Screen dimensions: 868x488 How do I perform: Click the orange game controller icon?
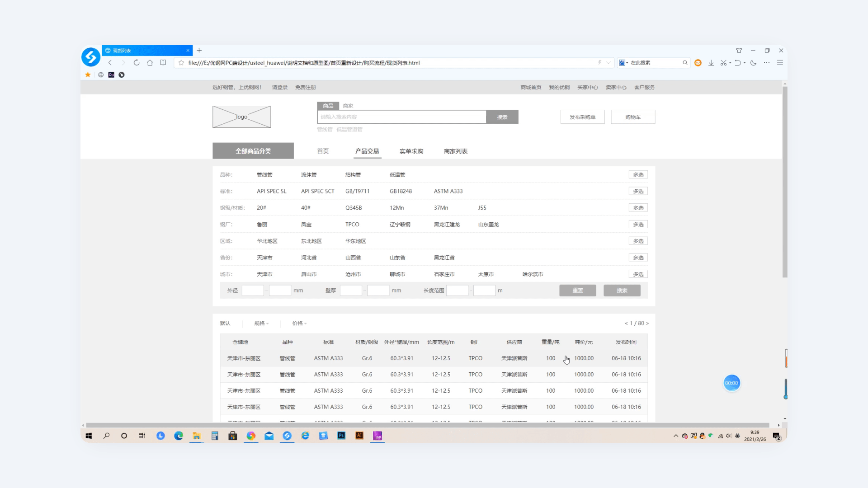698,63
